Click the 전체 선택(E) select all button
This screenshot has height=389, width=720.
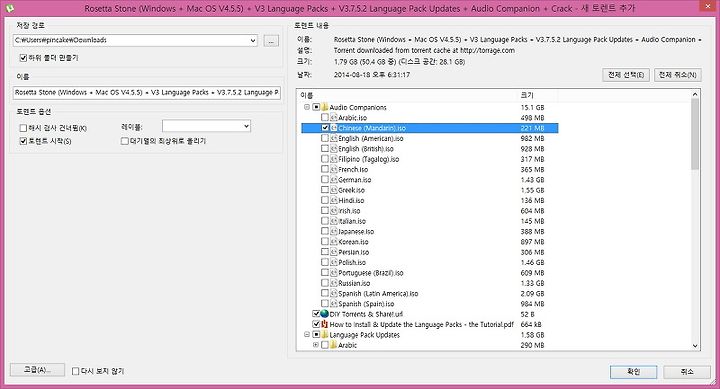[x=626, y=75]
